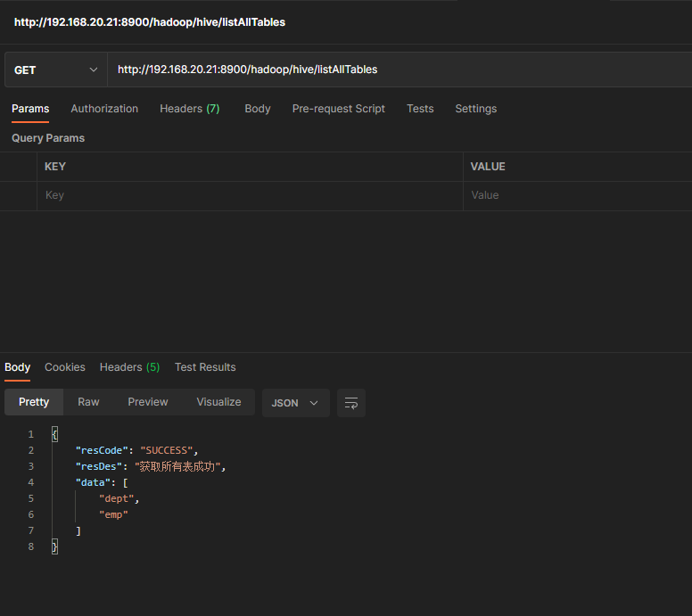Select the response Body tab
Screen dimensions: 692x616
[x=17, y=367]
